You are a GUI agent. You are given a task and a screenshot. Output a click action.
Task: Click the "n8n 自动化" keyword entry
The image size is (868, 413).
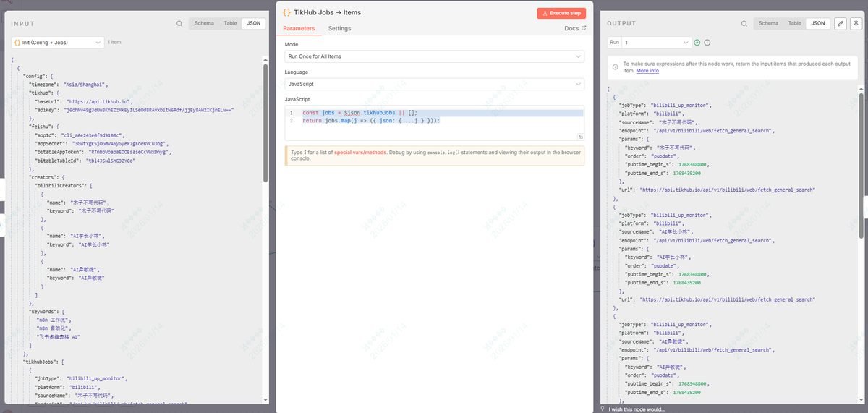(x=54, y=328)
